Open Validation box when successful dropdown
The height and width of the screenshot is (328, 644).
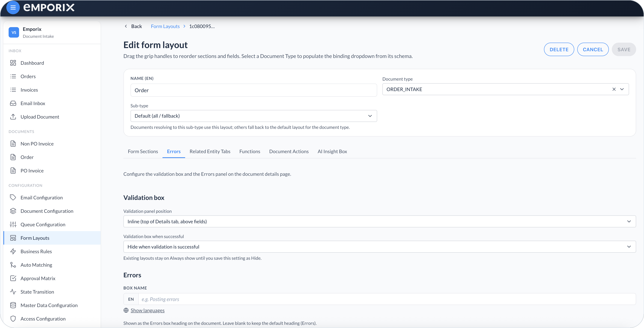click(380, 247)
